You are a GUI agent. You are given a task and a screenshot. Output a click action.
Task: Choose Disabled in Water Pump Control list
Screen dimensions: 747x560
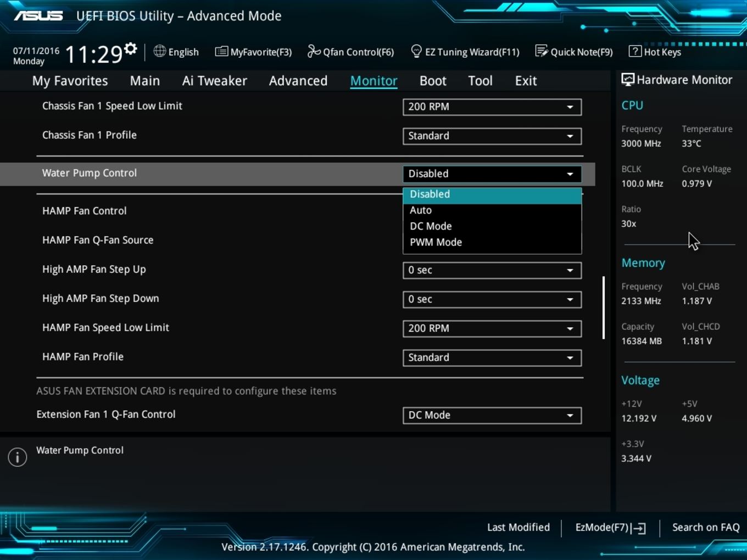pos(492,194)
